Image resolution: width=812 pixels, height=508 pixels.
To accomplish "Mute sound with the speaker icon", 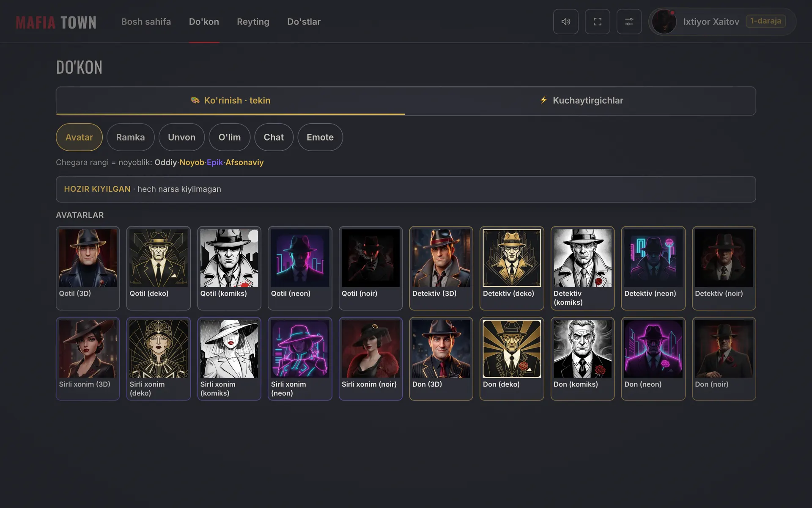I will tap(565, 22).
